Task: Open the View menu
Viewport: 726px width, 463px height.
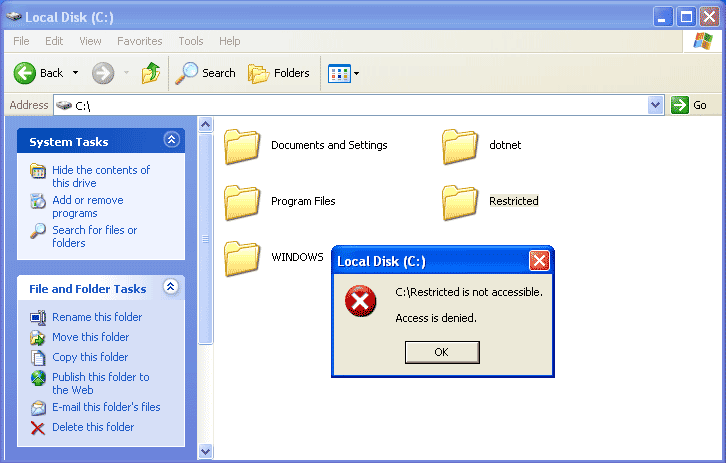Action: (x=90, y=41)
